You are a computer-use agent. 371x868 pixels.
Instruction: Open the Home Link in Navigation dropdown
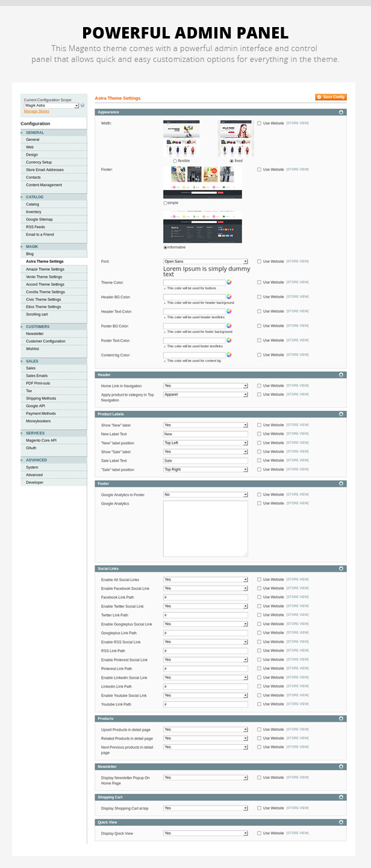tap(205, 386)
